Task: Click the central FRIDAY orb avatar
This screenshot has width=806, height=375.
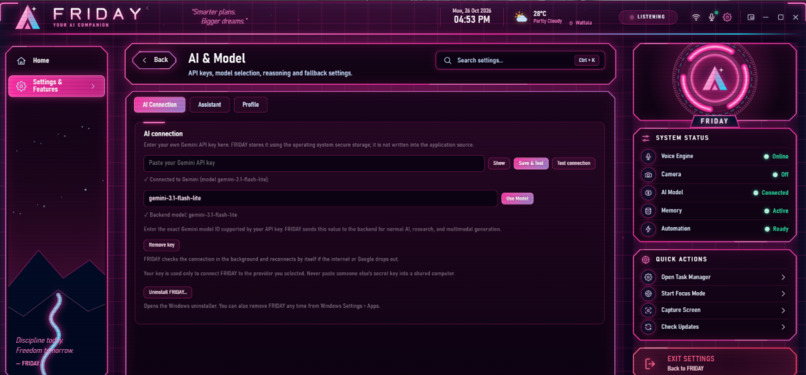Action: click(714, 79)
